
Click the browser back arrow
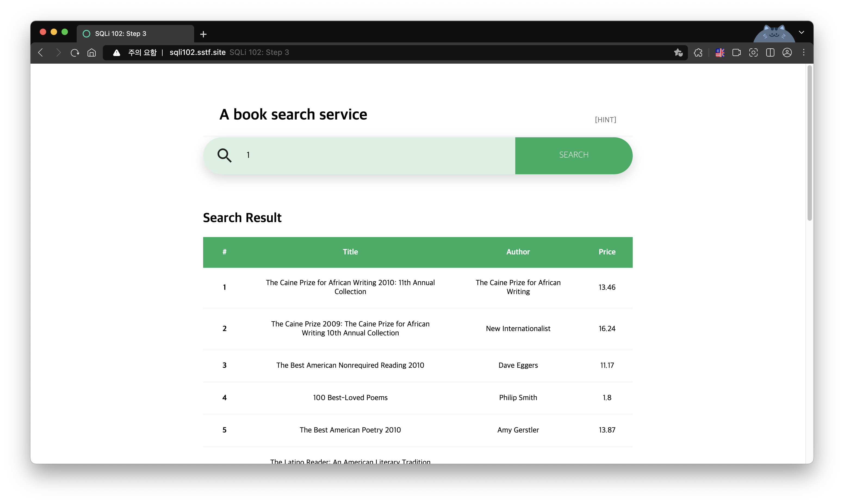[x=41, y=52]
